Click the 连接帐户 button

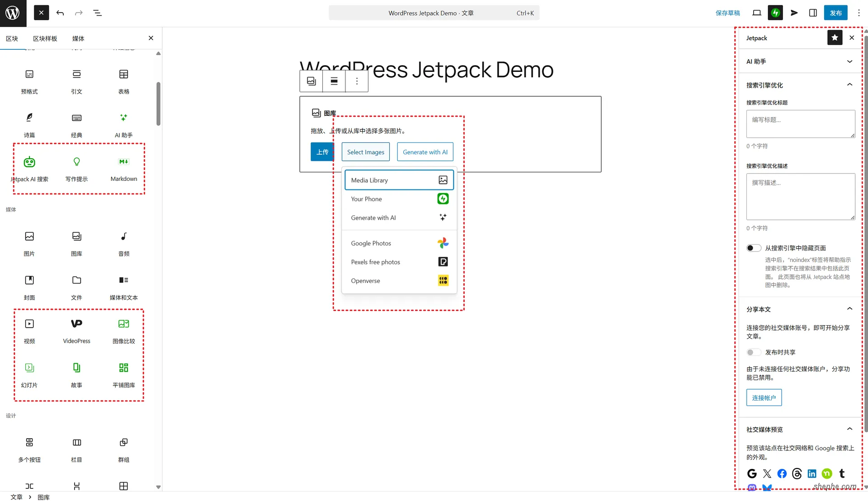[764, 397]
